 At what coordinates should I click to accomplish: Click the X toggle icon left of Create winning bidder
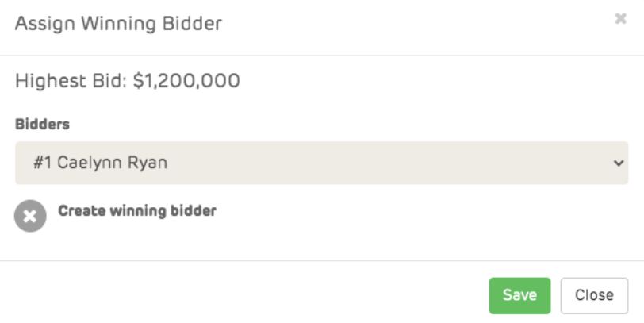click(30, 216)
